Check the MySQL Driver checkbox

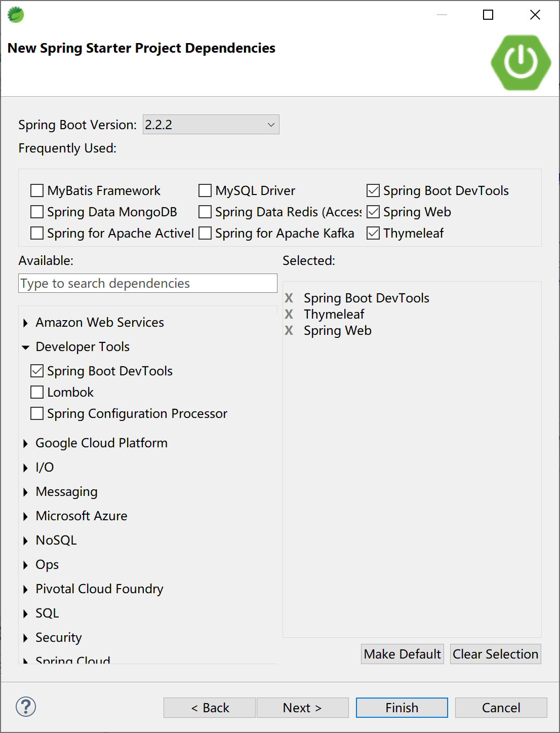pyautogui.click(x=205, y=190)
